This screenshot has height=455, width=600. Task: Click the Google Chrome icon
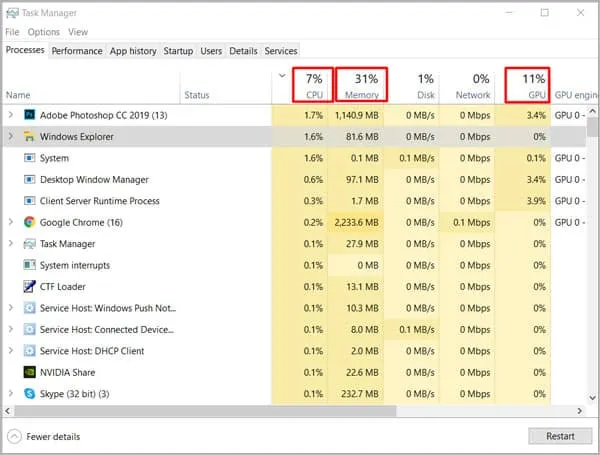point(29,222)
